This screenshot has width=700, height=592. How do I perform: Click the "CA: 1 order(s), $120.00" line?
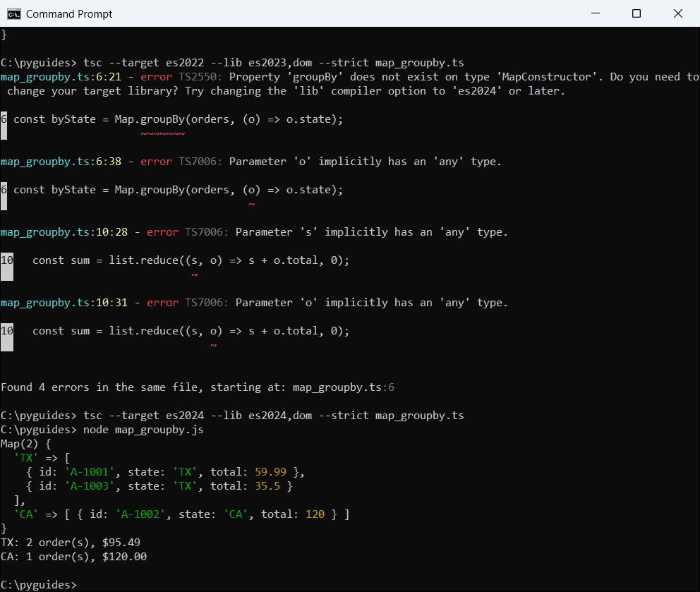(x=73, y=557)
